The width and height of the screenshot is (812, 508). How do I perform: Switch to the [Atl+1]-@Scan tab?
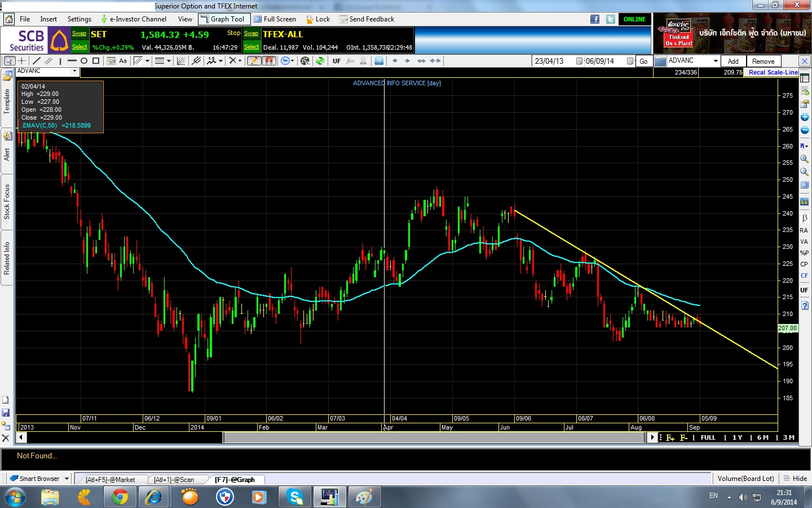click(174, 479)
